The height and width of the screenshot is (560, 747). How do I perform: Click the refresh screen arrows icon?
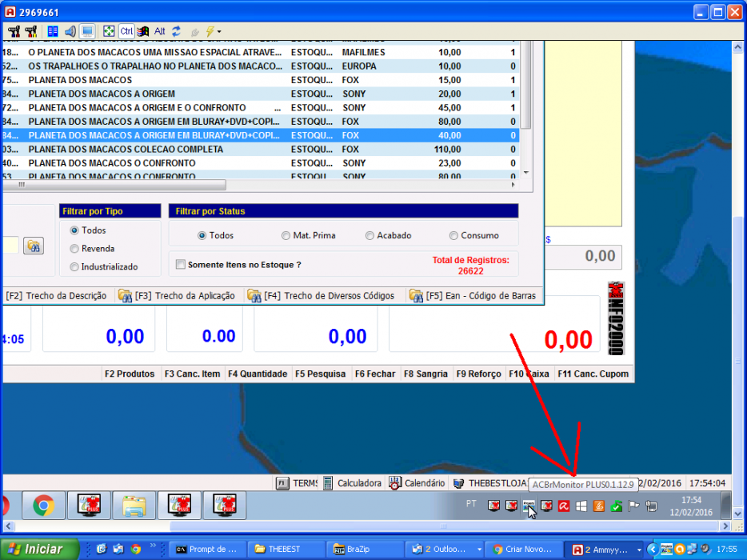(176, 31)
